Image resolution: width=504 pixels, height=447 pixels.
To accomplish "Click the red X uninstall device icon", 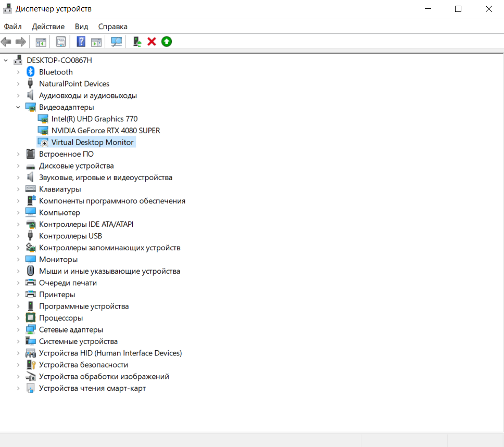I will 152,42.
